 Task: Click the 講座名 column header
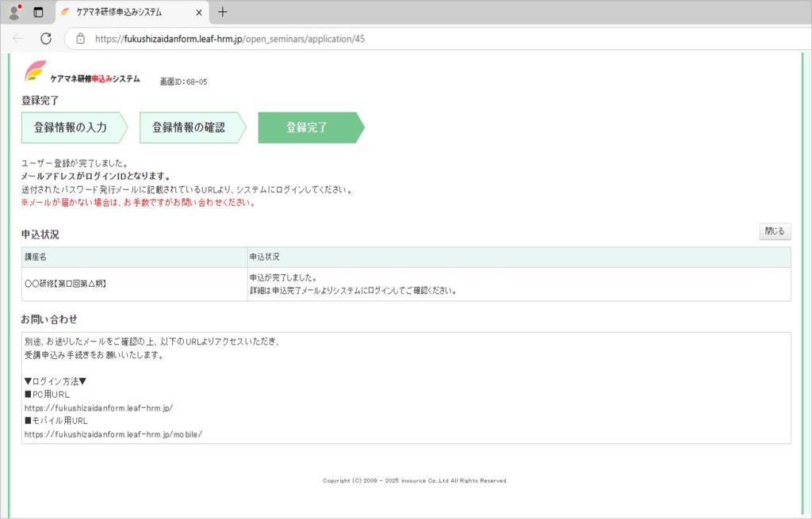point(36,258)
